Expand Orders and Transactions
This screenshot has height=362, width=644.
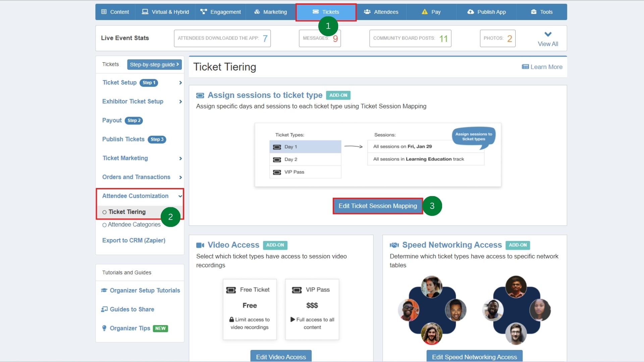[x=180, y=178]
